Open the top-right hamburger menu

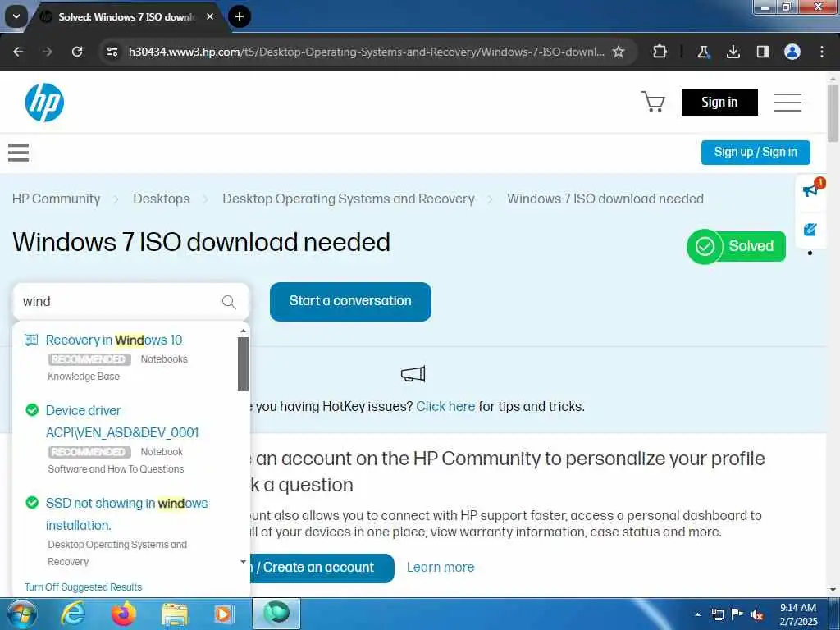(787, 102)
